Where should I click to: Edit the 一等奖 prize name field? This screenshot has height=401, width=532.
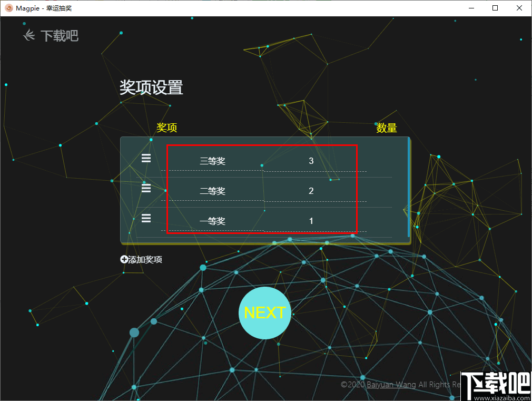212,221
